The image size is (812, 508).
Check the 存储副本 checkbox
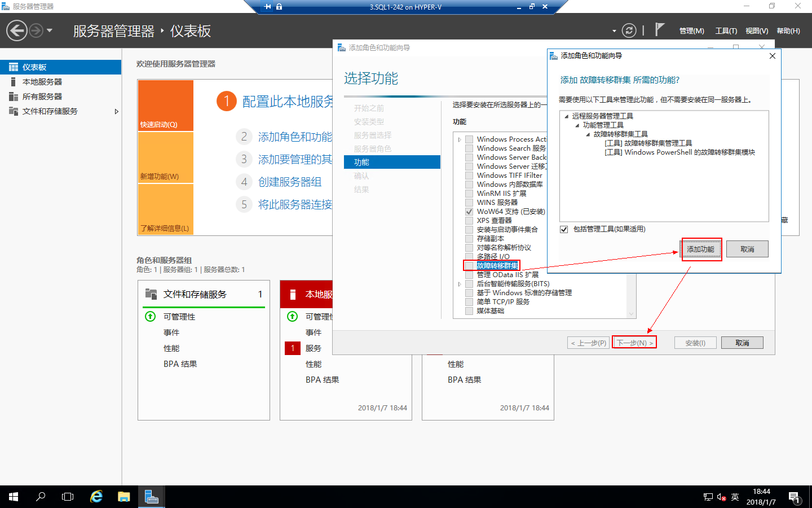pyautogui.click(x=469, y=239)
